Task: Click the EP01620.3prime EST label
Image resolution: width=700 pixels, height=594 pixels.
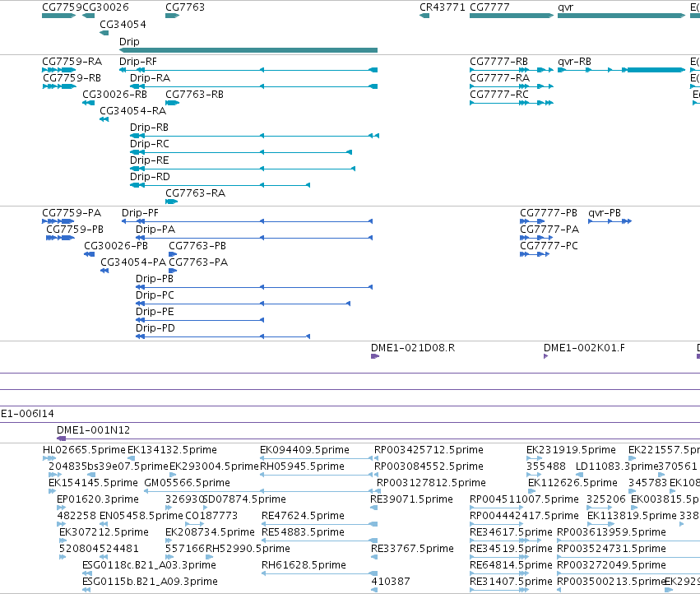Action: tap(98, 499)
